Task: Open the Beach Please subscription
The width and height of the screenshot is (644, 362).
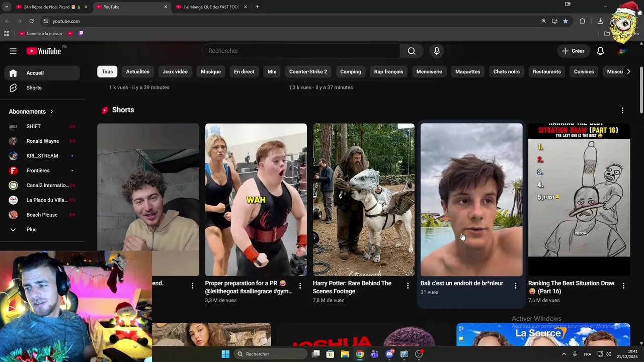Action: 42,215
